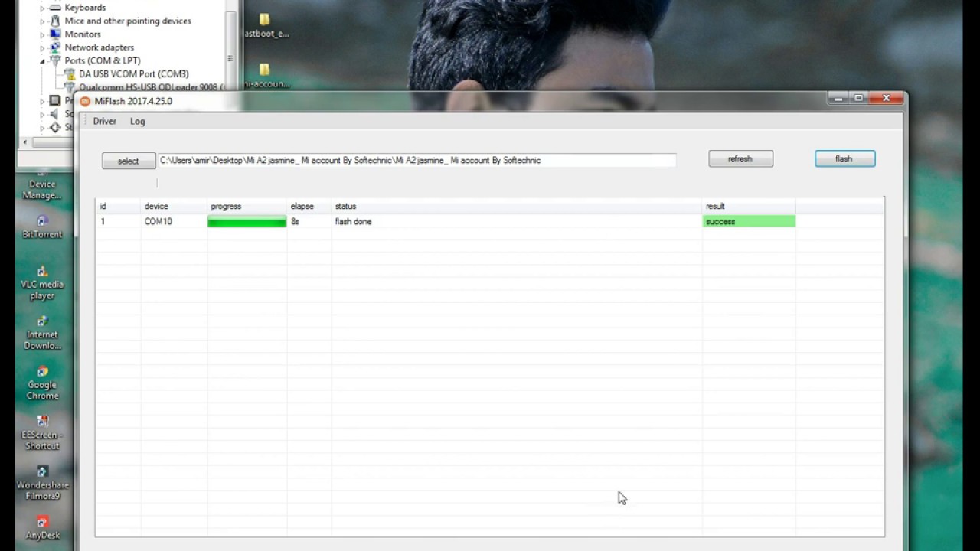Viewport: 980px width, 551px height.
Task: Click the 'id' column header
Action: (x=119, y=207)
